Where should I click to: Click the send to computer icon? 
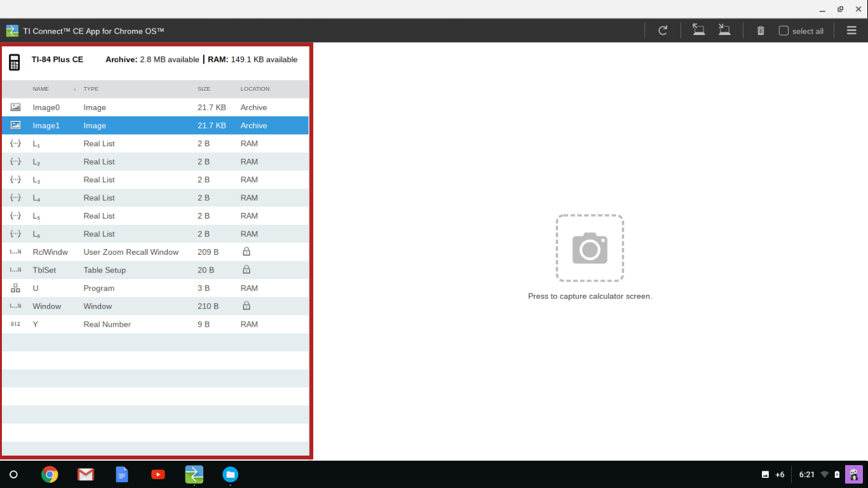pyautogui.click(x=724, y=30)
